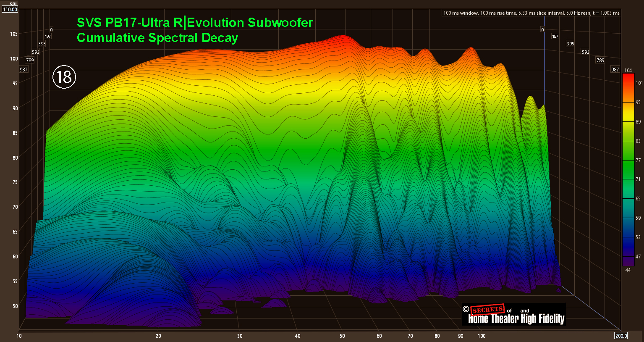The image size is (644, 342).
Task: Click the 77 color legend label
Action: pos(638,160)
